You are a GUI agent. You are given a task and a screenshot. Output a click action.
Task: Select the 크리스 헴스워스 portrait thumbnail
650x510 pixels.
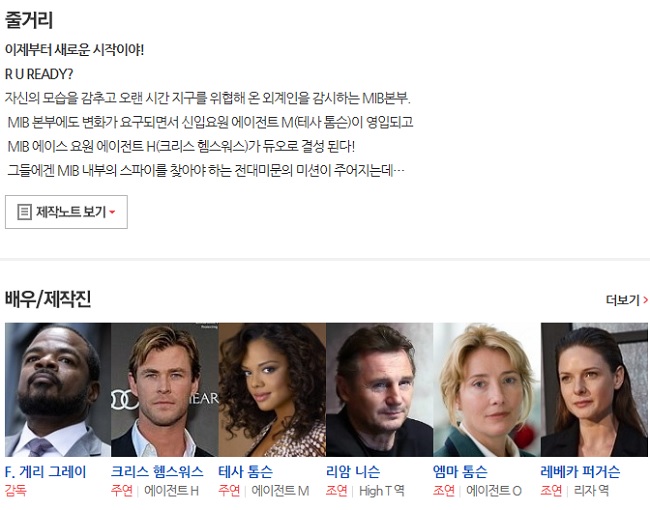[x=165, y=390]
